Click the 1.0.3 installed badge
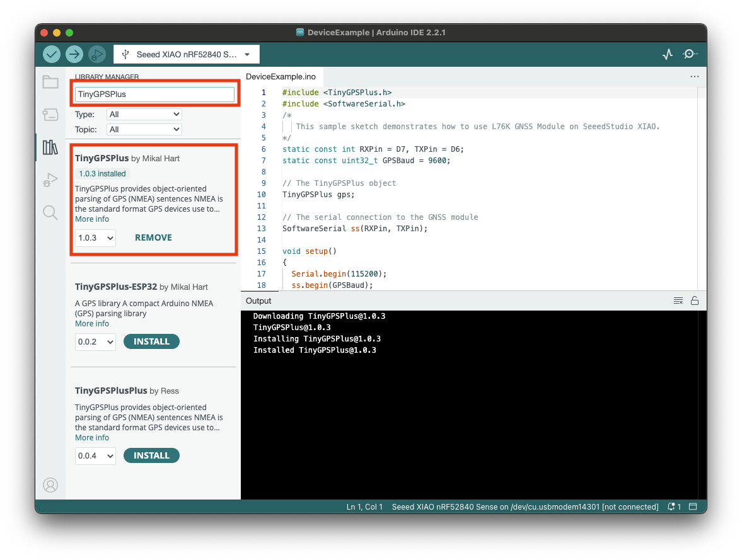 102,174
